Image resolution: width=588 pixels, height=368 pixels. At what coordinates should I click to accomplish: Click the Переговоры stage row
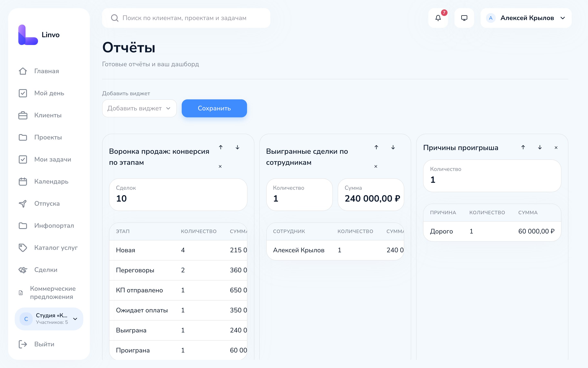[178, 270]
